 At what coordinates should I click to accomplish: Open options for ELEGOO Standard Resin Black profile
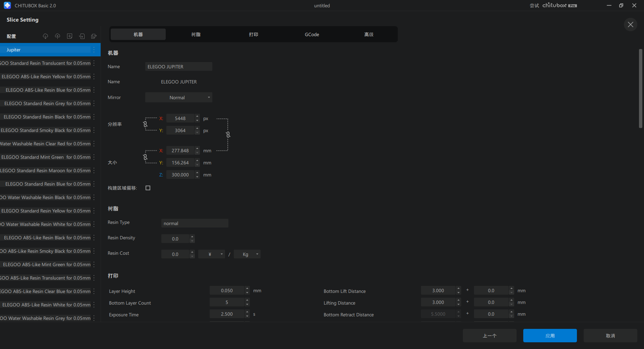pos(94,117)
